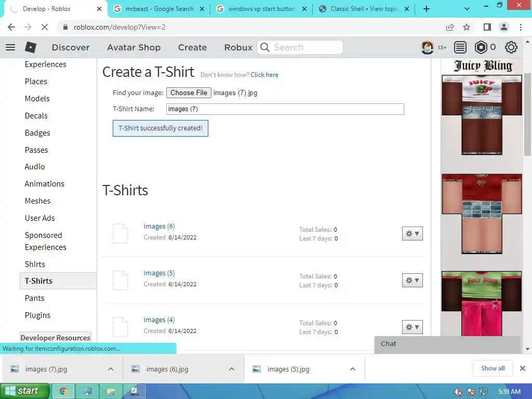The image size is (532, 399).
Task: Open the Robux balance icon
Action: coord(481,47)
